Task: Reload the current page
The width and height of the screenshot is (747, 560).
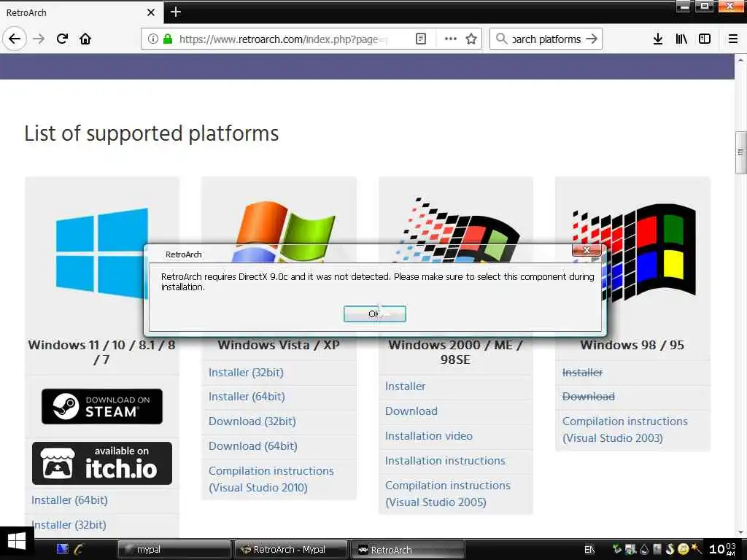Action: (62, 39)
